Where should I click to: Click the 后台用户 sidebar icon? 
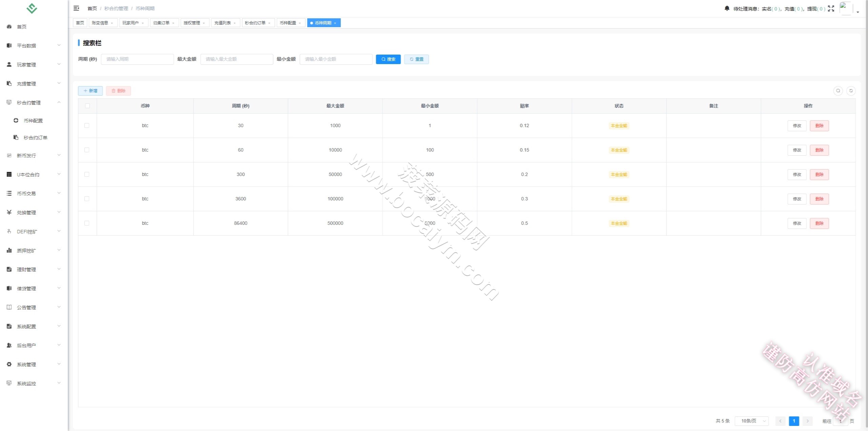coord(9,345)
